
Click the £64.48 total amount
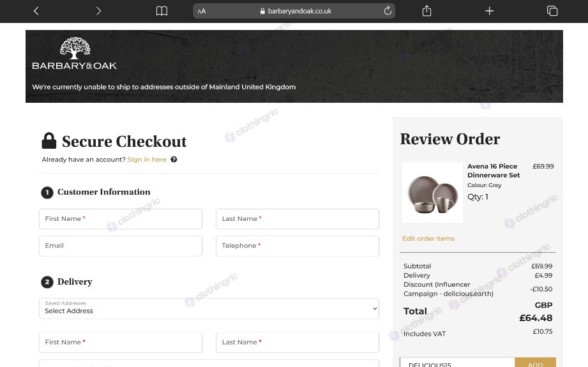[x=536, y=318]
